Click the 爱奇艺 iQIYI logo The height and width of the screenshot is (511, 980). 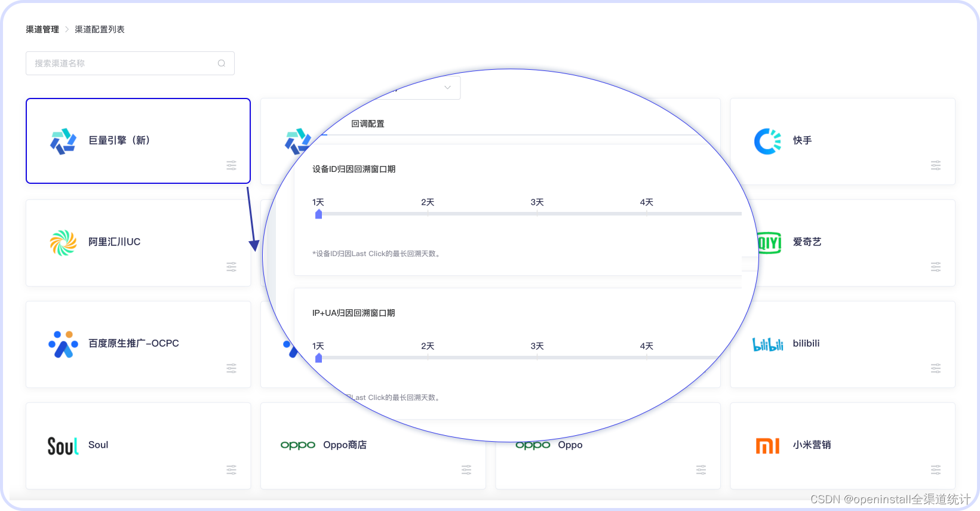click(x=769, y=242)
